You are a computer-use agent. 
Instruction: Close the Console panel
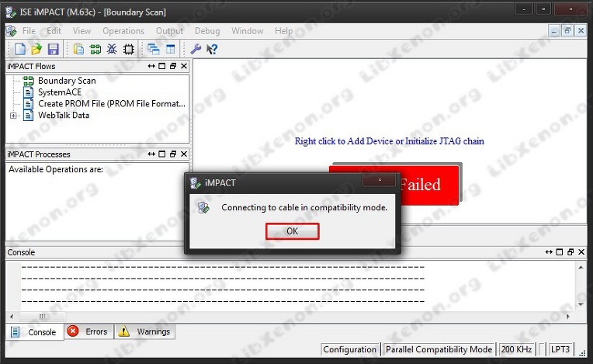[x=581, y=252]
